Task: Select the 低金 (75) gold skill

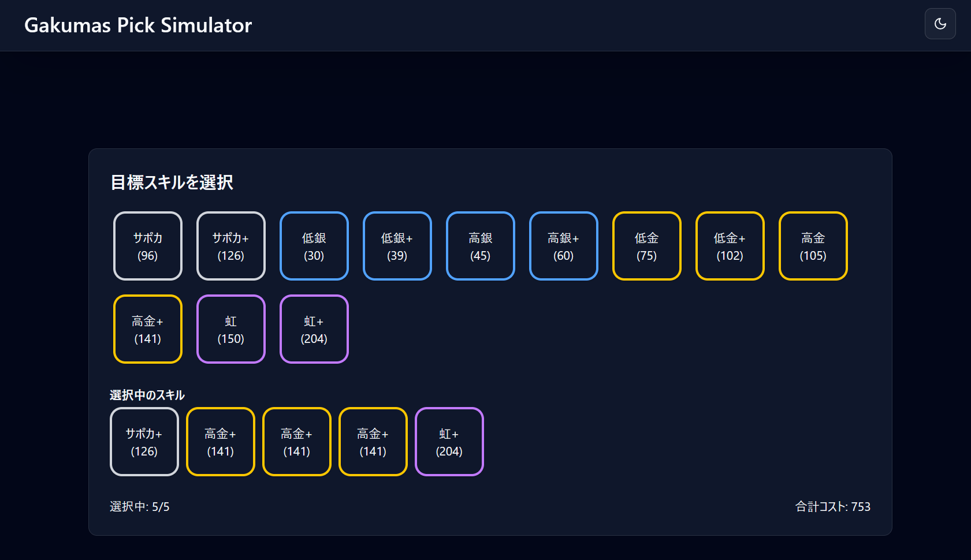Action: (646, 245)
